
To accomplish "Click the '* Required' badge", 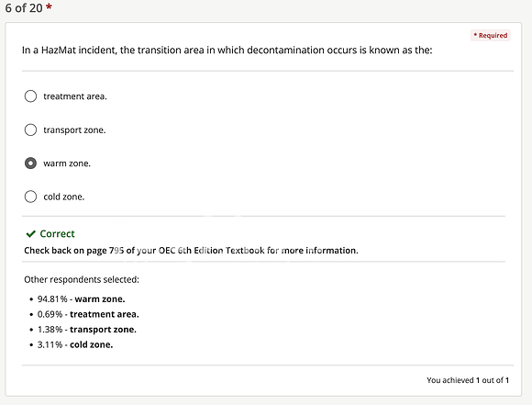I will click(491, 35).
